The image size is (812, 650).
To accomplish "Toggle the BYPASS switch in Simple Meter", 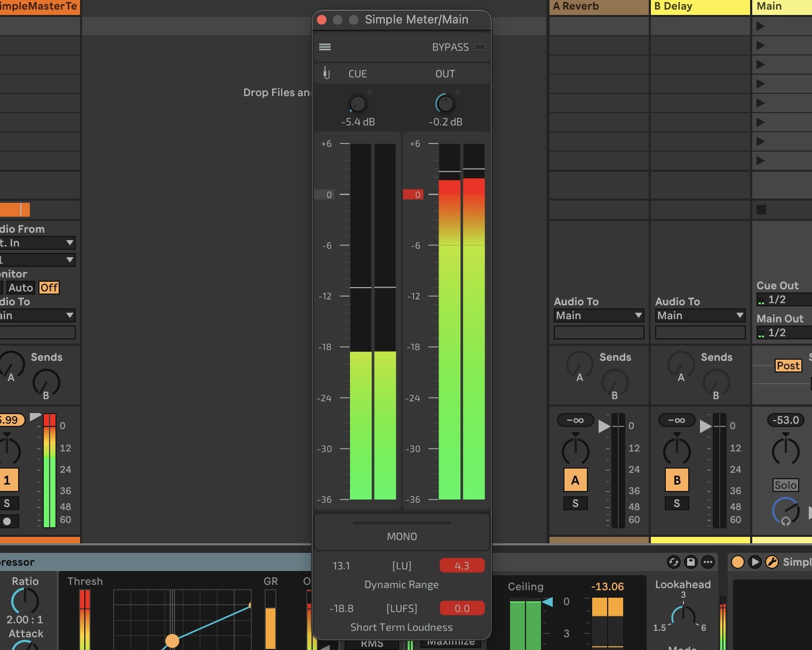I will [x=480, y=47].
